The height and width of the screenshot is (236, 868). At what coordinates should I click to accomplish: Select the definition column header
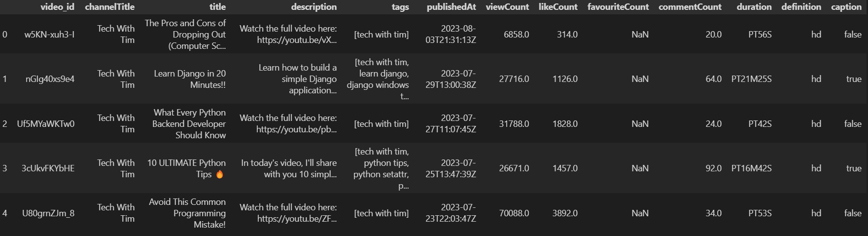[801, 7]
